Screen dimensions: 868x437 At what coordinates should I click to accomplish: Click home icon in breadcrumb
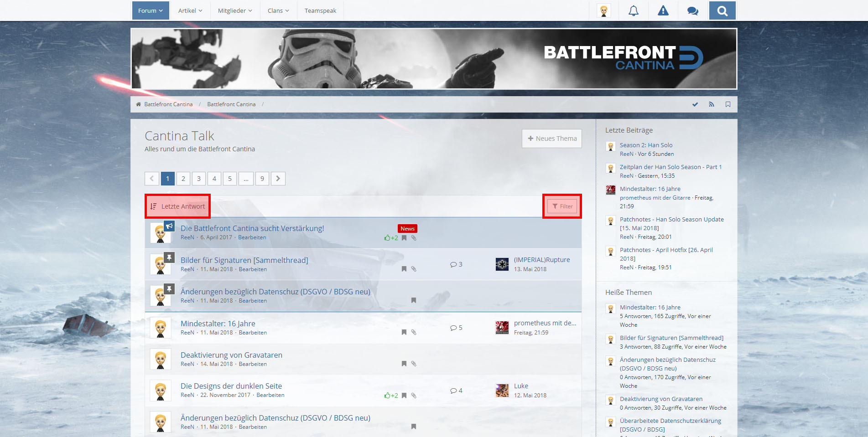pyautogui.click(x=138, y=104)
